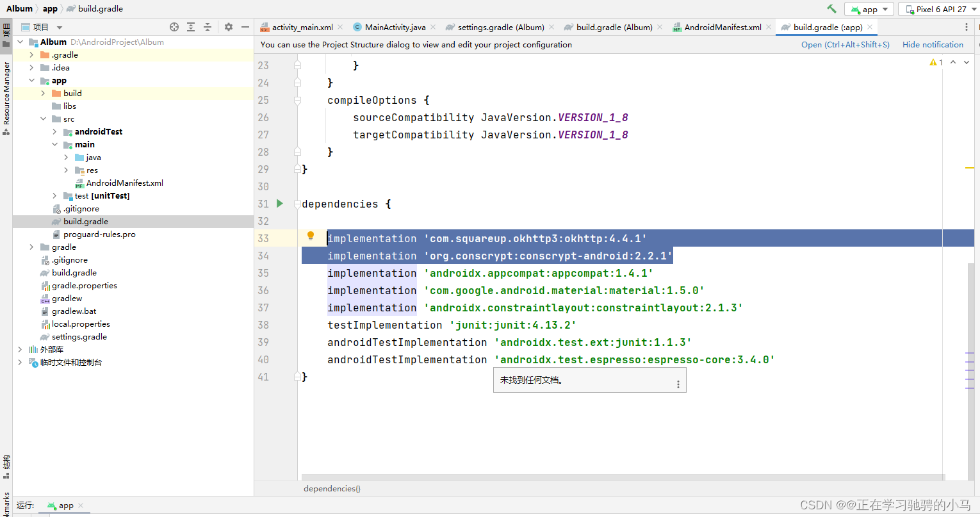
Task: Click the Expand All icon in project panel
Action: coord(191,27)
